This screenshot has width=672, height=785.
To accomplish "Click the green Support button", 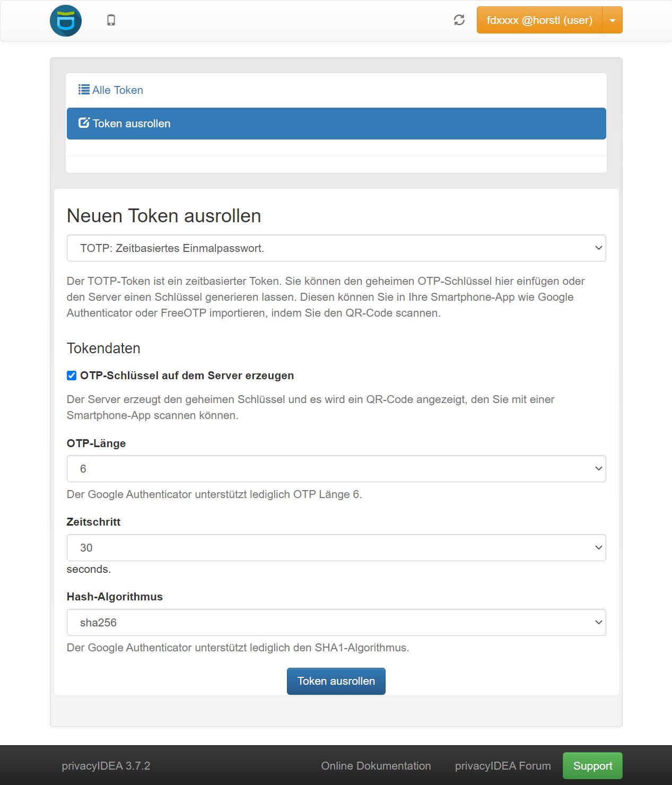I will (592, 766).
